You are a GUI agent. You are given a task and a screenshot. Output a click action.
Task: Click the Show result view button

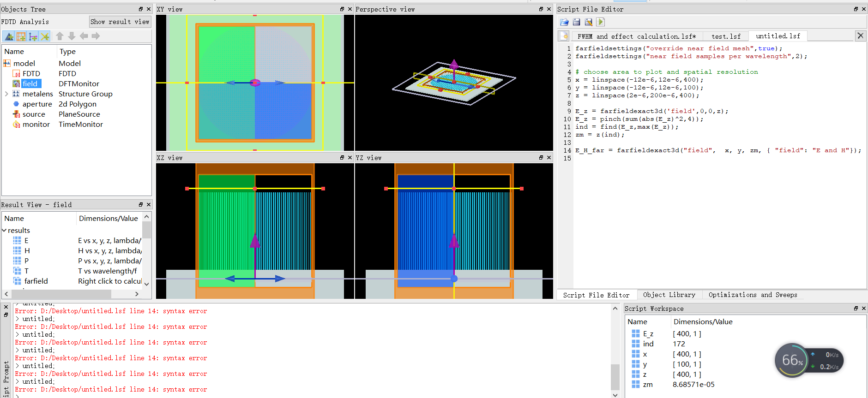click(120, 22)
